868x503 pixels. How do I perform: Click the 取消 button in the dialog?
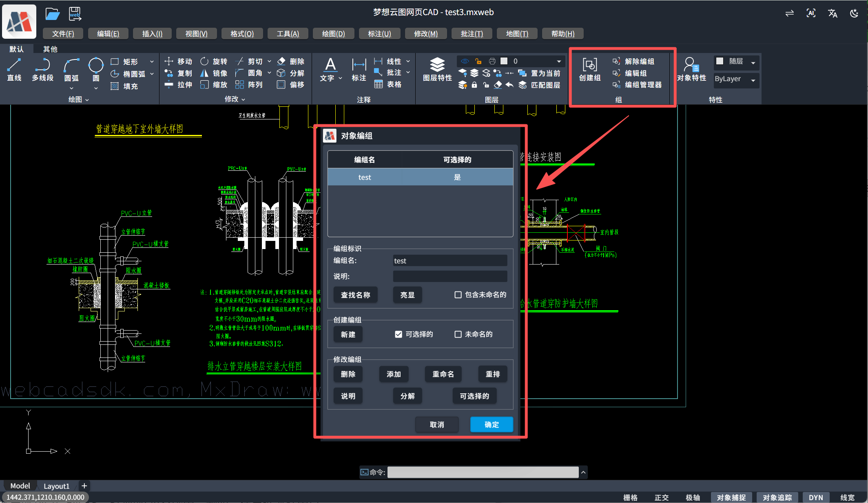tap(437, 424)
